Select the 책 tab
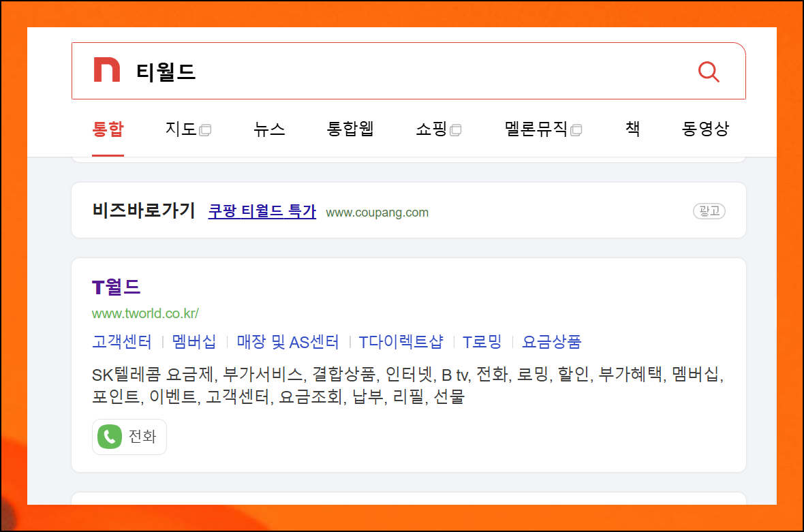Image resolution: width=804 pixels, height=532 pixels. [x=633, y=129]
